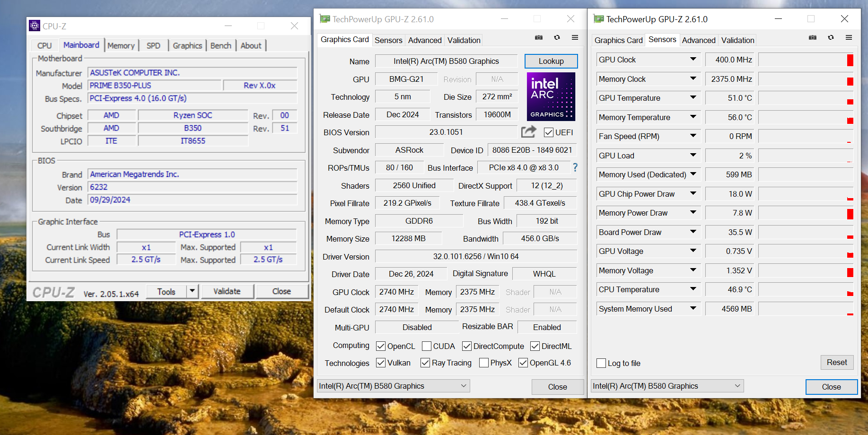Open the Graphics tab in CPU-Z
This screenshot has height=435, width=868.
(187, 45)
